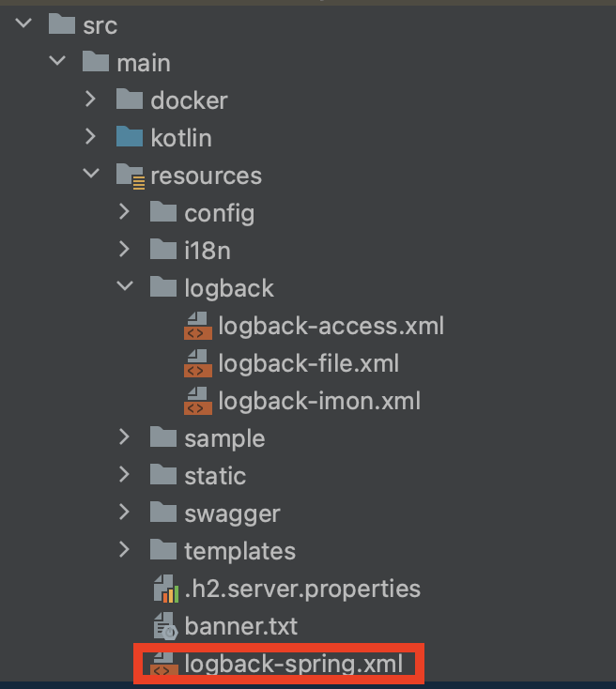Collapse the resources folder chevron
The width and height of the screenshot is (616, 689).
tap(91, 173)
